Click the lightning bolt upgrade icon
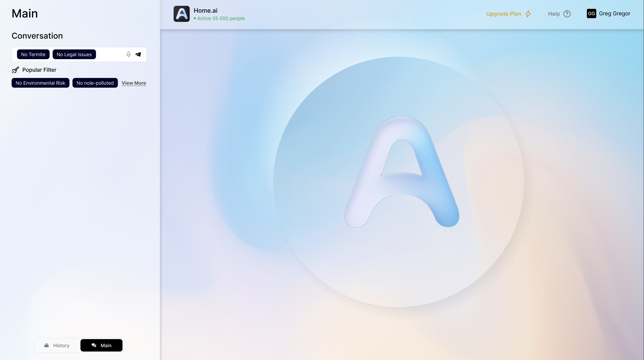Viewport: 644px width, 360px height. [x=528, y=14]
